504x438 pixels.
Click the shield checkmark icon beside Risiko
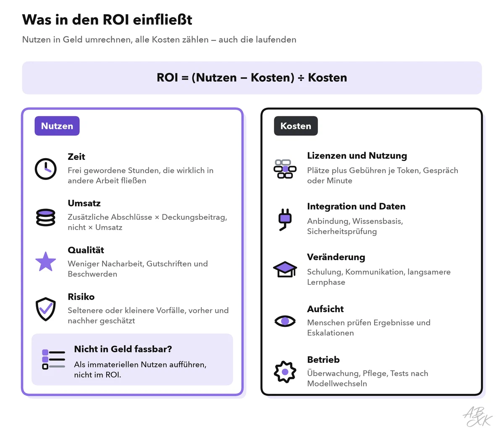45,309
